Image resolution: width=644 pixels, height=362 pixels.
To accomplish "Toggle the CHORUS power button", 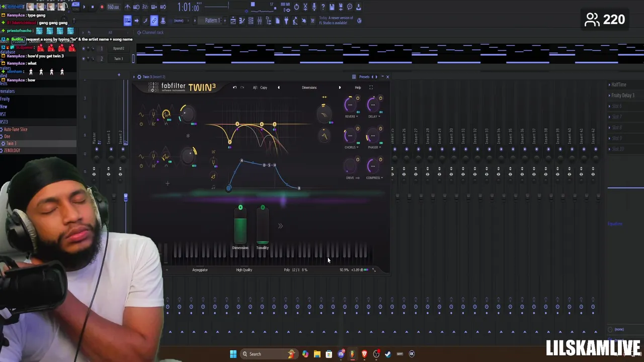I will 358,129.
